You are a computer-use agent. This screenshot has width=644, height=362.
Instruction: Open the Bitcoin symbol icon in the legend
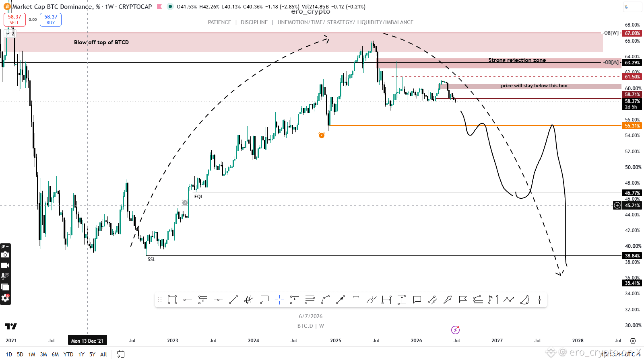(x=7, y=7)
